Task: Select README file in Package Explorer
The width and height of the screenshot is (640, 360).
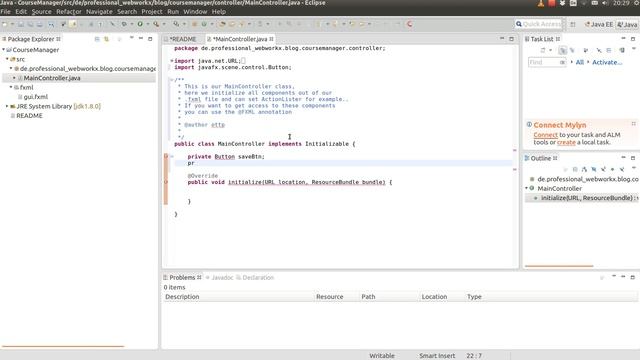Action: click(x=29, y=116)
